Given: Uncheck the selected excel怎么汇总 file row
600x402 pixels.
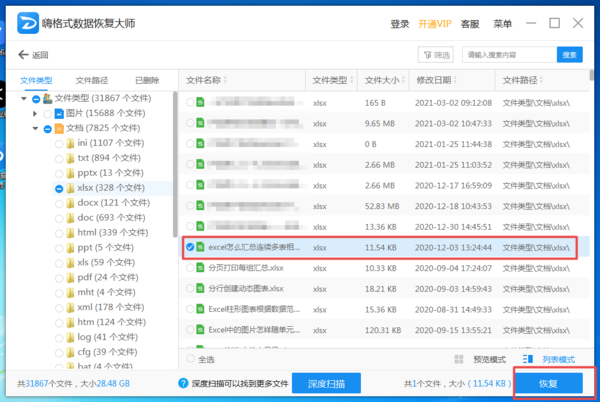Looking at the screenshot, I should tap(190, 246).
